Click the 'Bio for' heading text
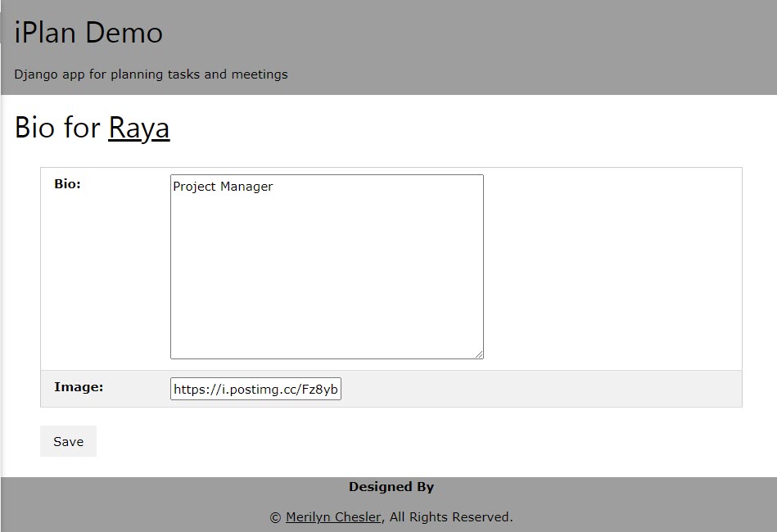777x532 pixels. [57, 128]
